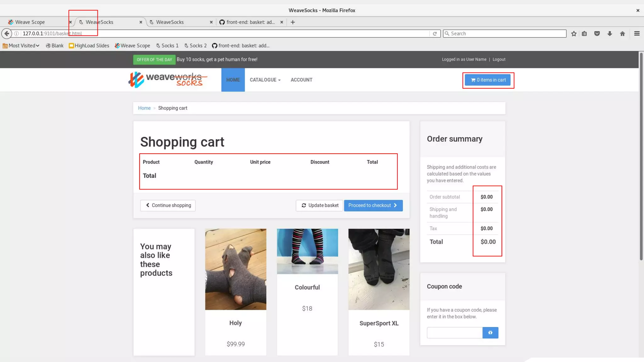Click Update basket button

tap(319, 206)
